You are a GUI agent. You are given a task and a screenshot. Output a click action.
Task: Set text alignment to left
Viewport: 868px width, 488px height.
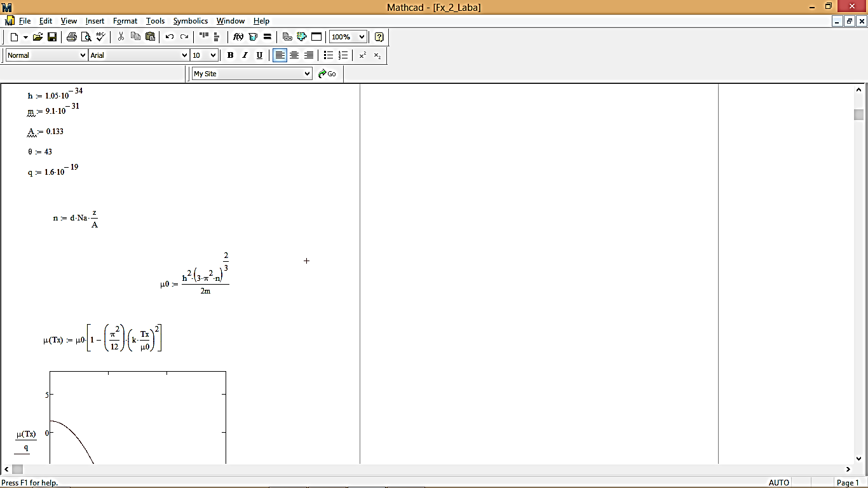click(x=280, y=55)
